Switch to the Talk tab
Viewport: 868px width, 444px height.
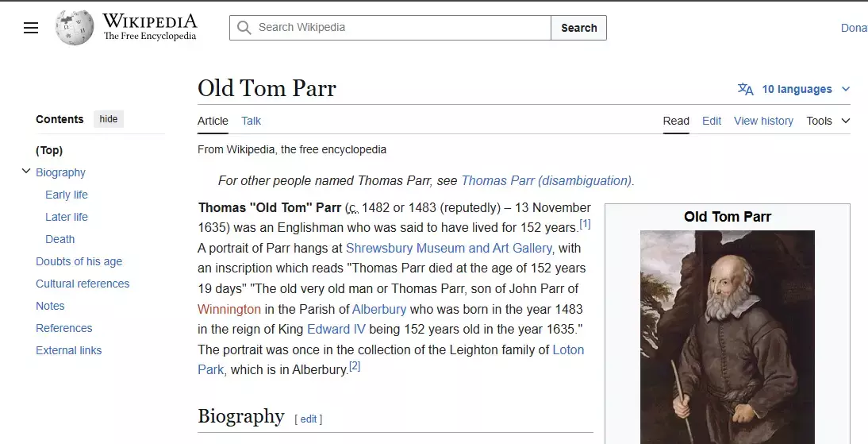251,121
